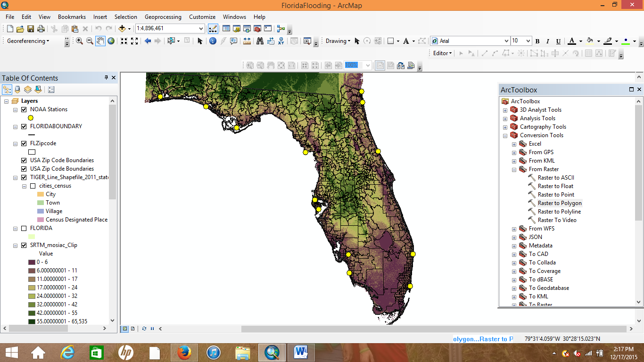Click Fixed Zoom In arrows icon

tap(124, 41)
